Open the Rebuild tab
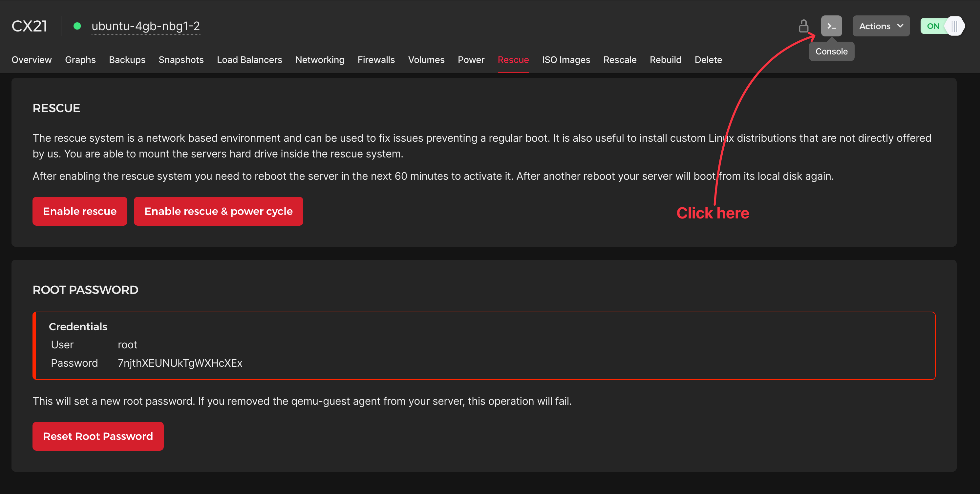Viewport: 980px width, 494px height. [x=665, y=60]
